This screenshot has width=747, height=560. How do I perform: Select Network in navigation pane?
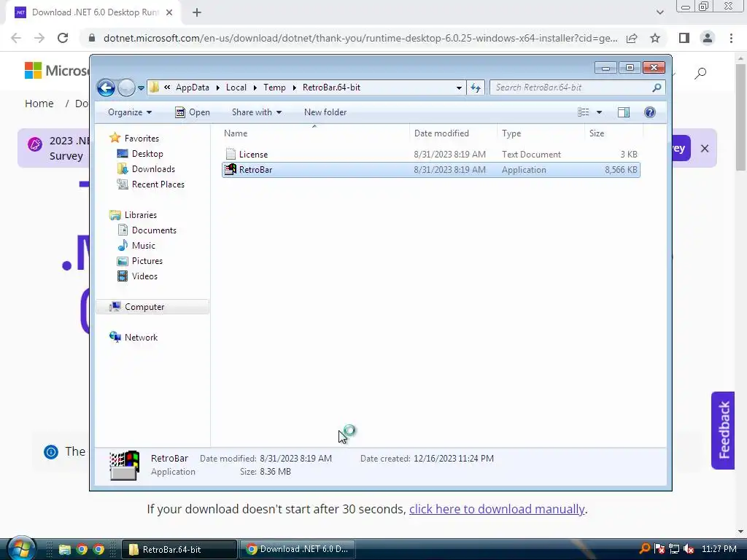141,338
